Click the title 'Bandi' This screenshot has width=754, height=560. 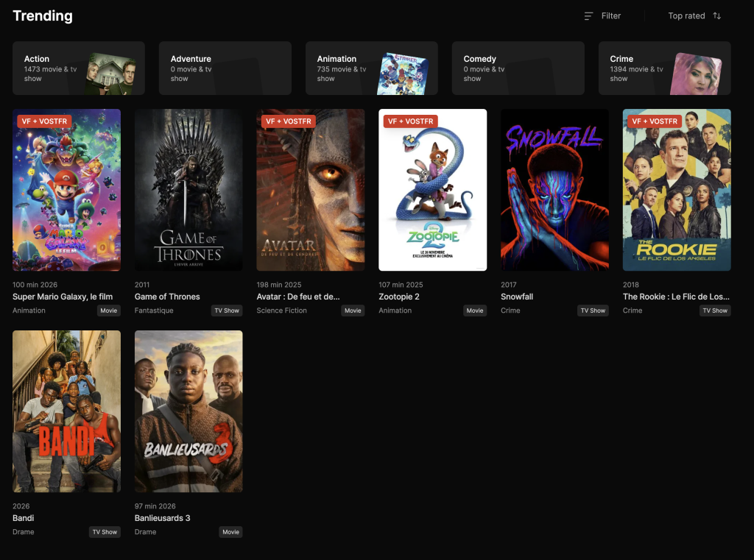click(x=23, y=518)
